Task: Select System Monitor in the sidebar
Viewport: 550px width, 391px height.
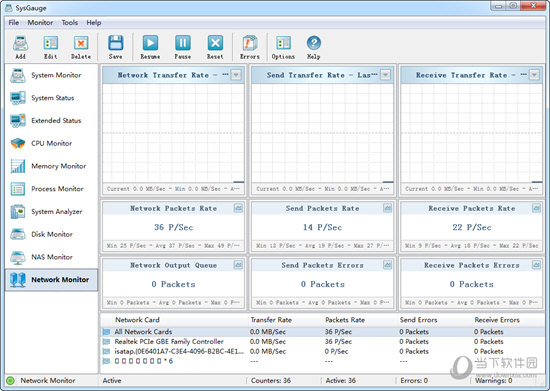Action: [x=51, y=75]
